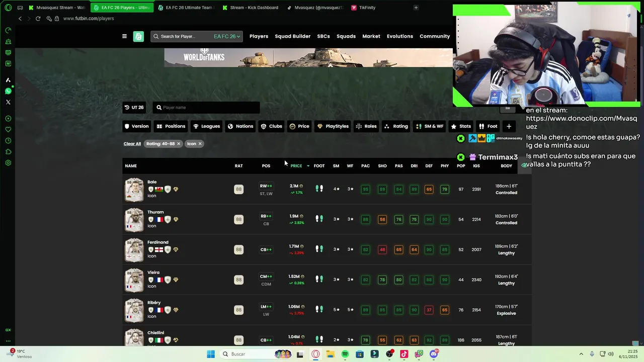
Task: Open WhatsApp in the browser sidebar
Action: coord(8,91)
